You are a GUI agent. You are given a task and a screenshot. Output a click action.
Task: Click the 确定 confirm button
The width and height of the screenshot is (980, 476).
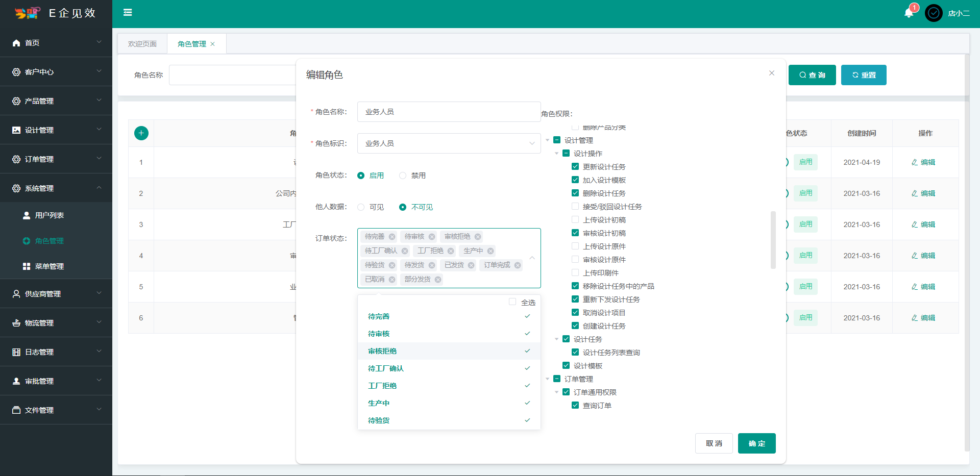756,443
